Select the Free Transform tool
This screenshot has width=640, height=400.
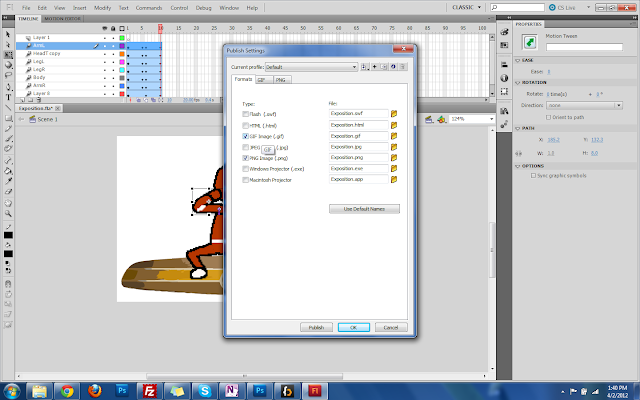[8, 55]
